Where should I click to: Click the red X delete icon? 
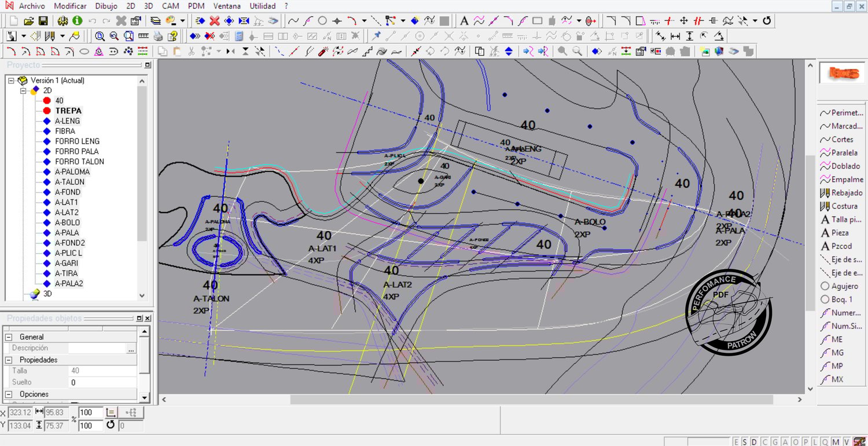point(214,21)
